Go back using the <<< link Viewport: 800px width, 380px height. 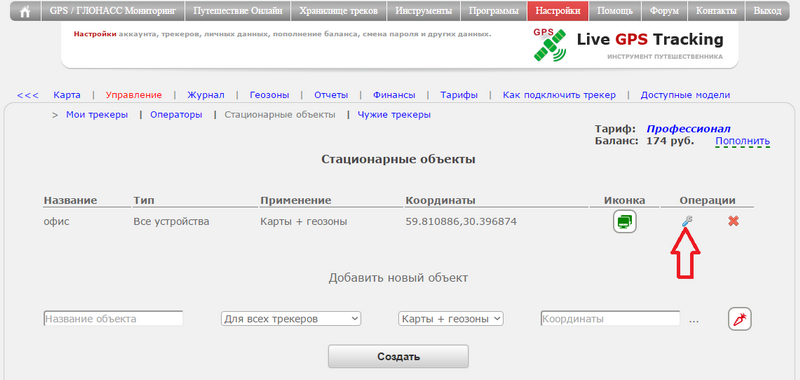[28, 95]
